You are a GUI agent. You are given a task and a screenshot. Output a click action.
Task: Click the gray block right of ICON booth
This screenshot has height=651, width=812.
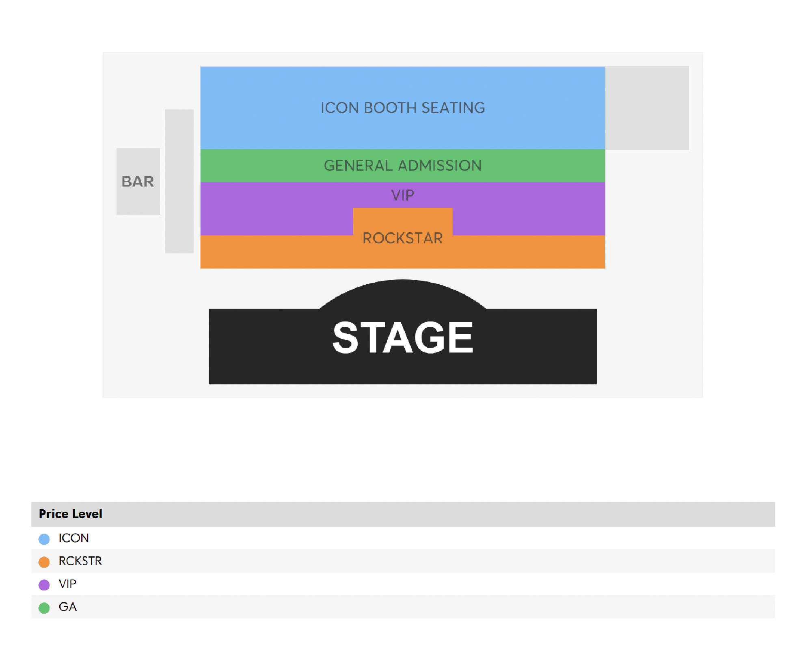[x=647, y=108]
